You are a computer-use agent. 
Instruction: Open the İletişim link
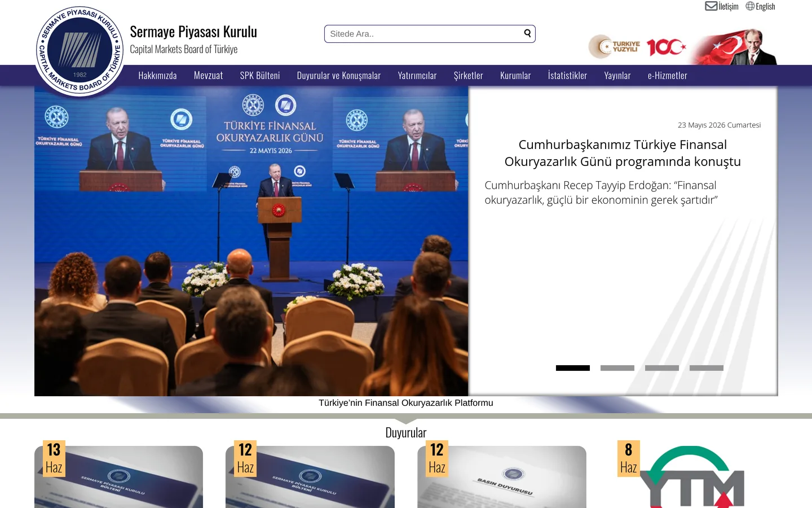click(x=729, y=7)
